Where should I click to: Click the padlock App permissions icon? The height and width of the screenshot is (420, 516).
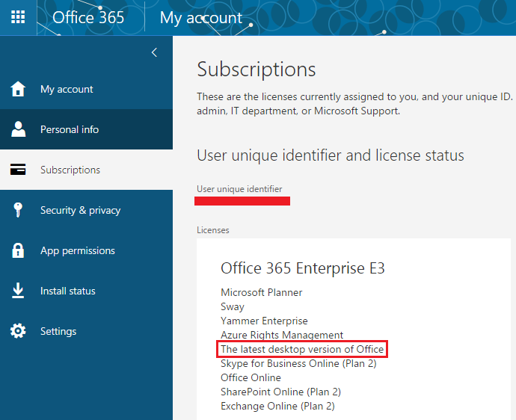pyautogui.click(x=18, y=250)
